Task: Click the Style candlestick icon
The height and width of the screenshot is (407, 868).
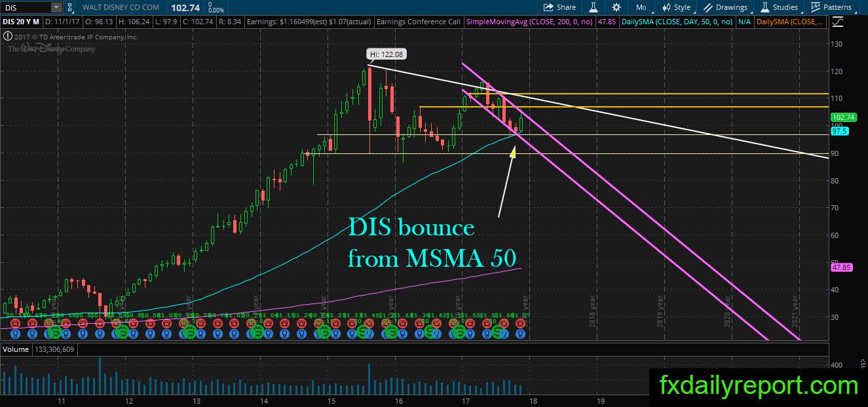Action: coord(666,7)
